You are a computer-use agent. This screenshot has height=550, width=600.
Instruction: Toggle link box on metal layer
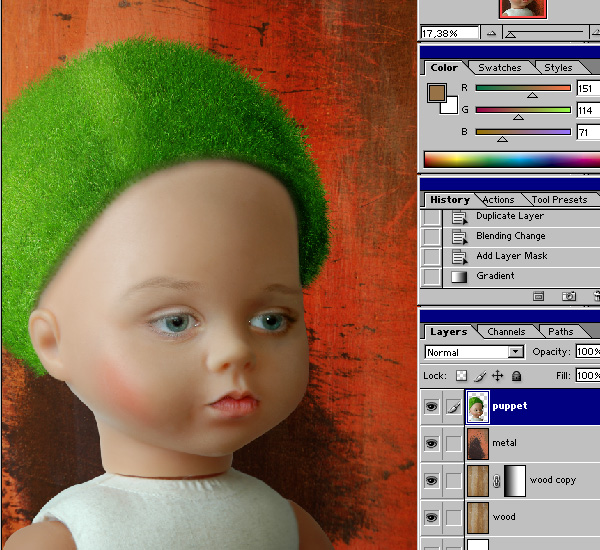(454, 444)
